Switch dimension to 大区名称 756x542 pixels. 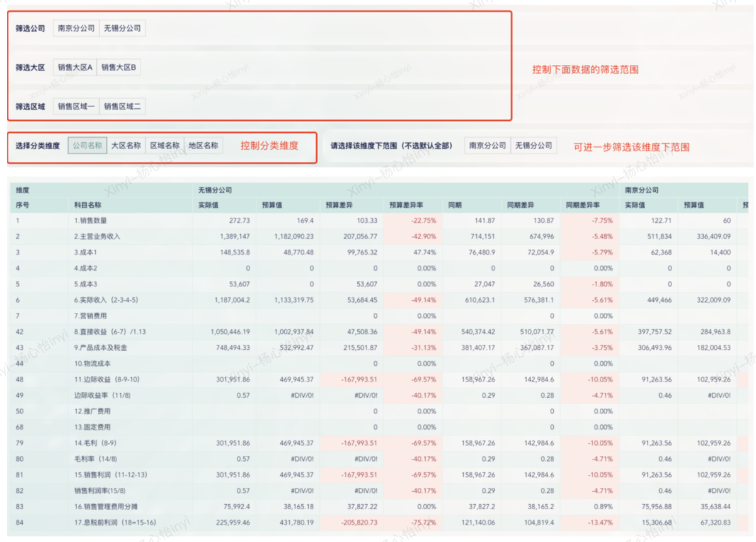coord(128,145)
